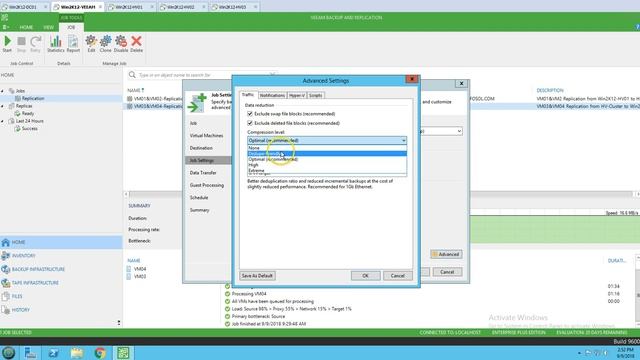Viewport: 640px width, 360px height.
Task: Select the Destination wizard step
Action: point(201,148)
